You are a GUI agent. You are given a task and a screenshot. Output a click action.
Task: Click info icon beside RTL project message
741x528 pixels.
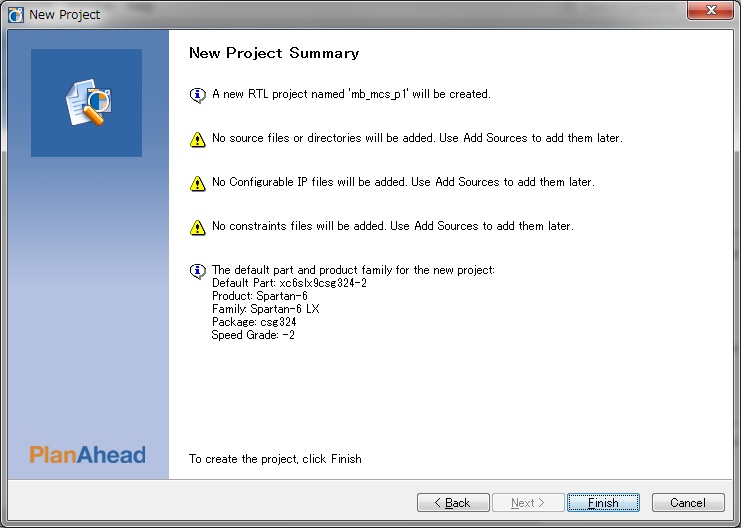tap(198, 95)
